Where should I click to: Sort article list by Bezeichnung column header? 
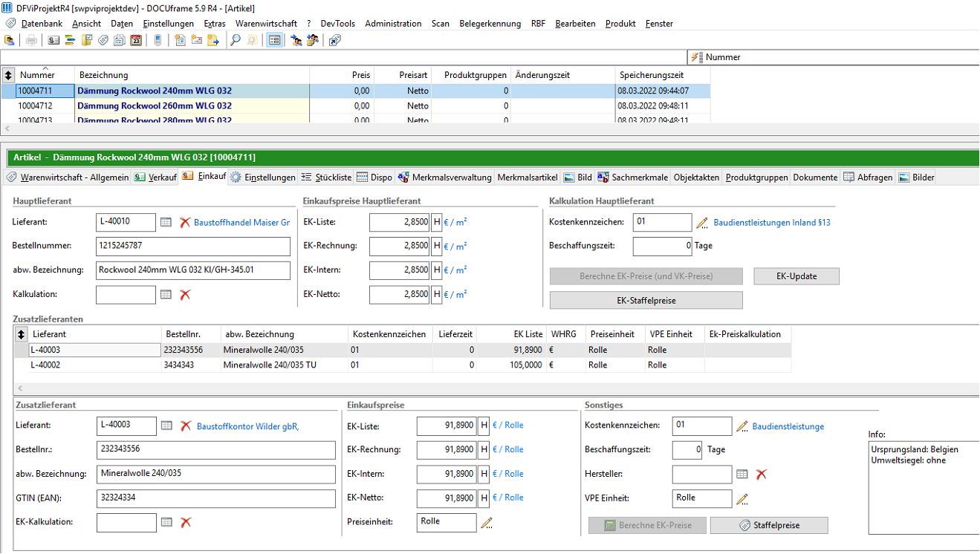pyautogui.click(x=192, y=75)
